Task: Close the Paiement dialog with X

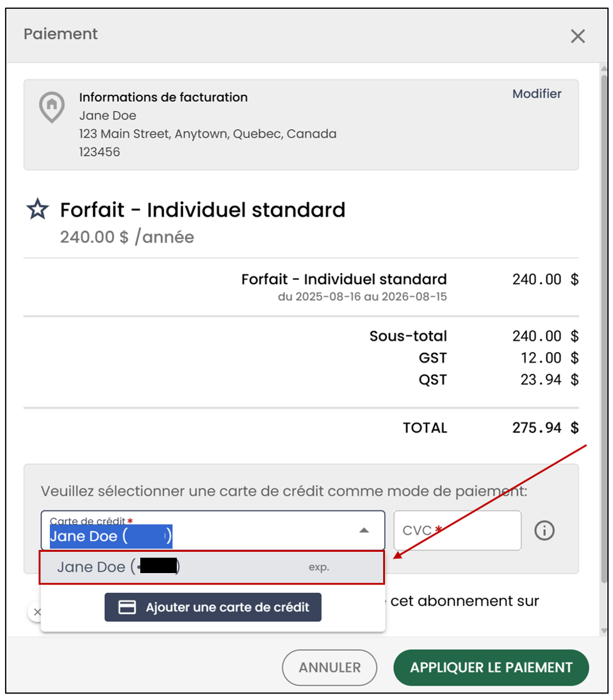Action: [578, 36]
